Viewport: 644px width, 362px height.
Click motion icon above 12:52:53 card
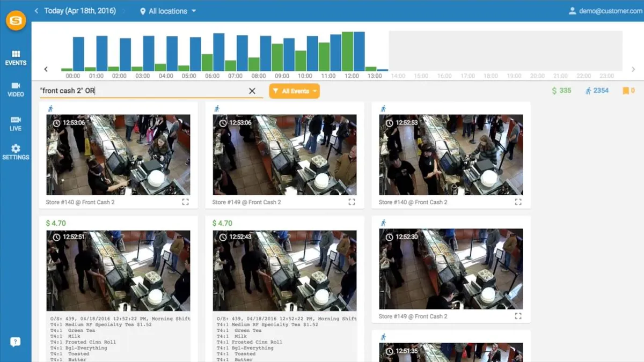(x=383, y=108)
